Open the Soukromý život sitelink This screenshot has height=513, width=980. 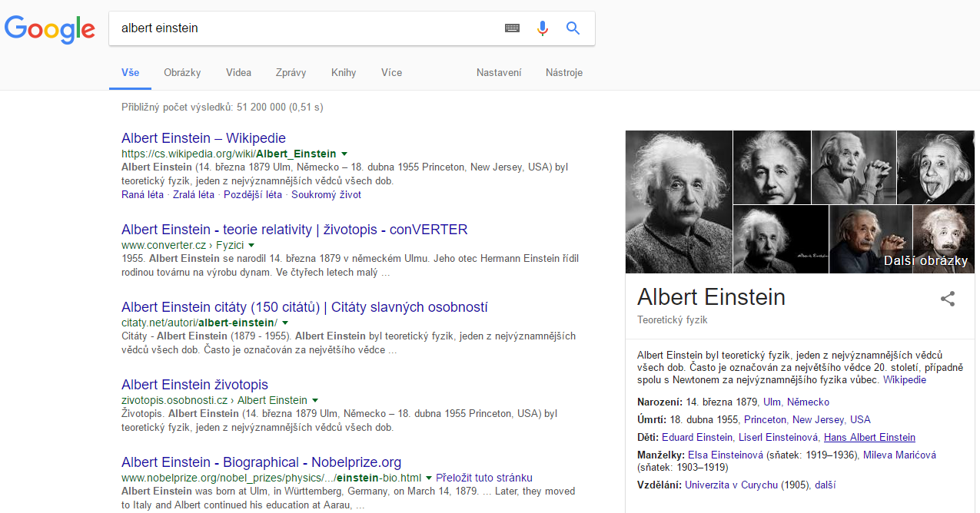(326, 195)
